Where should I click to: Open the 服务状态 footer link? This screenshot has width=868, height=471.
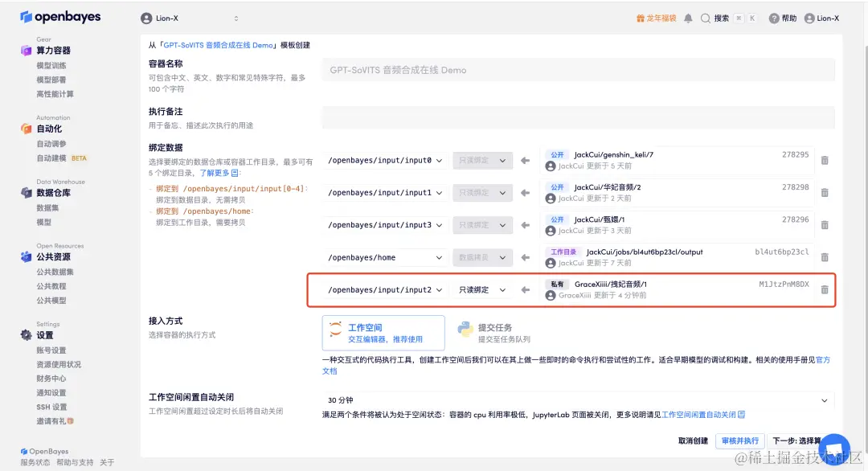coord(35,462)
